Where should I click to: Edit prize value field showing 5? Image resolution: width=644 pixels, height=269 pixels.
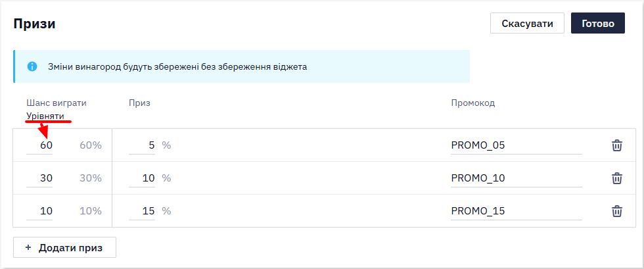142,145
